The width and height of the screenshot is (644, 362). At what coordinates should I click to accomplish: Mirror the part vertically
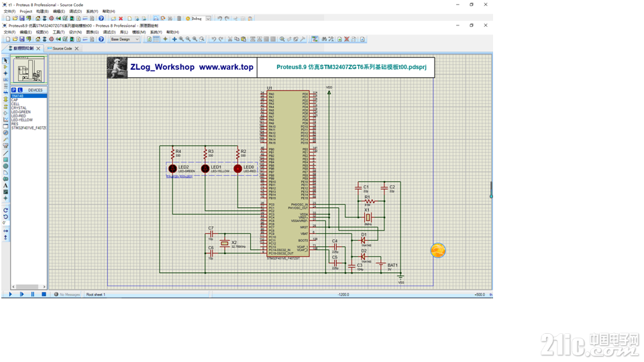click(x=5, y=237)
